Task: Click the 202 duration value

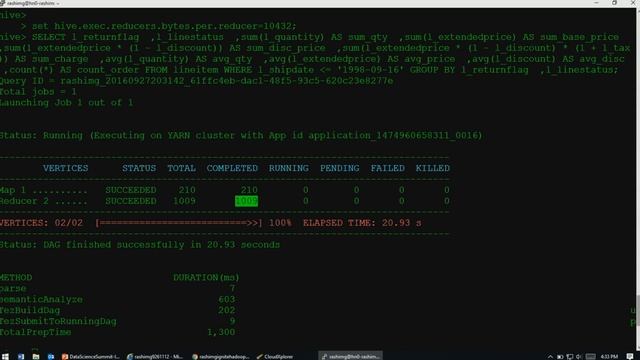Action: coord(227,311)
